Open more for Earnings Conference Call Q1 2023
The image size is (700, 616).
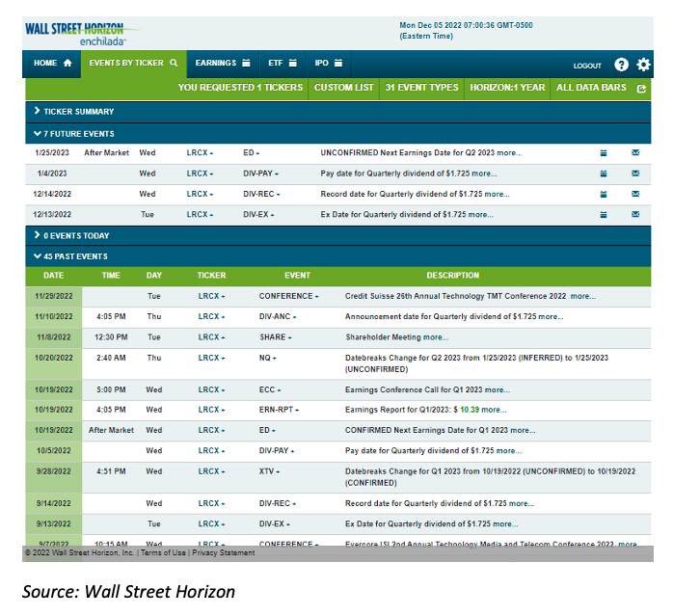(498, 389)
